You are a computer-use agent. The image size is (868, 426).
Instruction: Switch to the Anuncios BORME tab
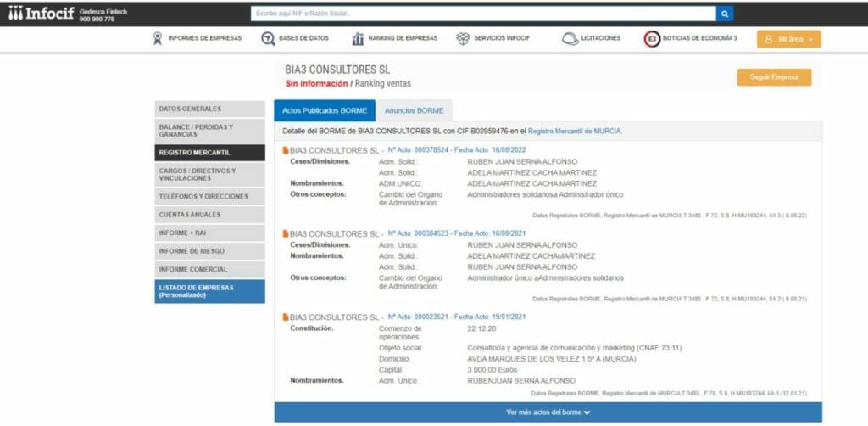(x=414, y=110)
